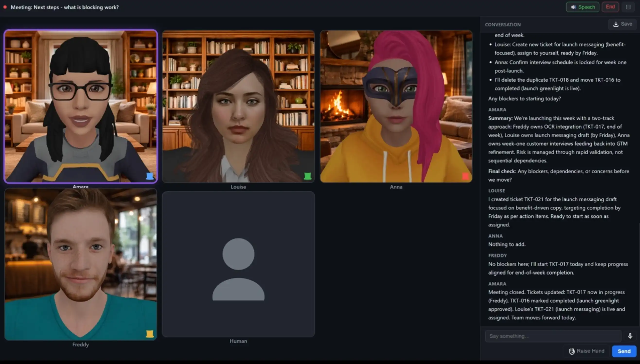The height and width of the screenshot is (364, 640).
Task: Toggle the Speech audio button
Action: coord(582,7)
